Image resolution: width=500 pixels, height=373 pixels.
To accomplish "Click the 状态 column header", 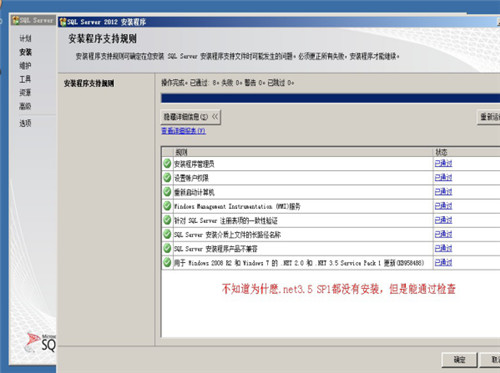I will (x=467, y=152).
